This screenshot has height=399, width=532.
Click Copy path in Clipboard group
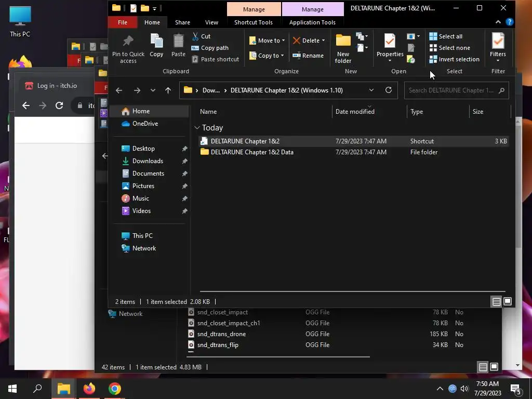pos(210,48)
